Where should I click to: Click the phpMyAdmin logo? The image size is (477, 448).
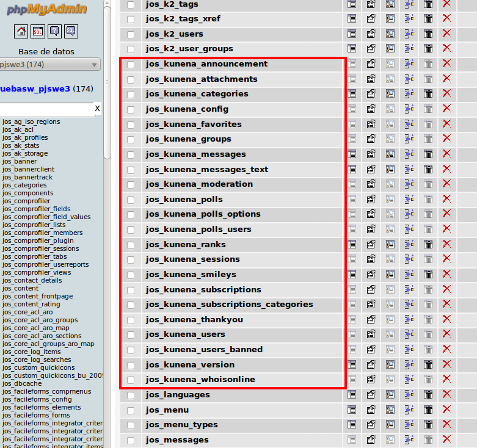point(46,9)
